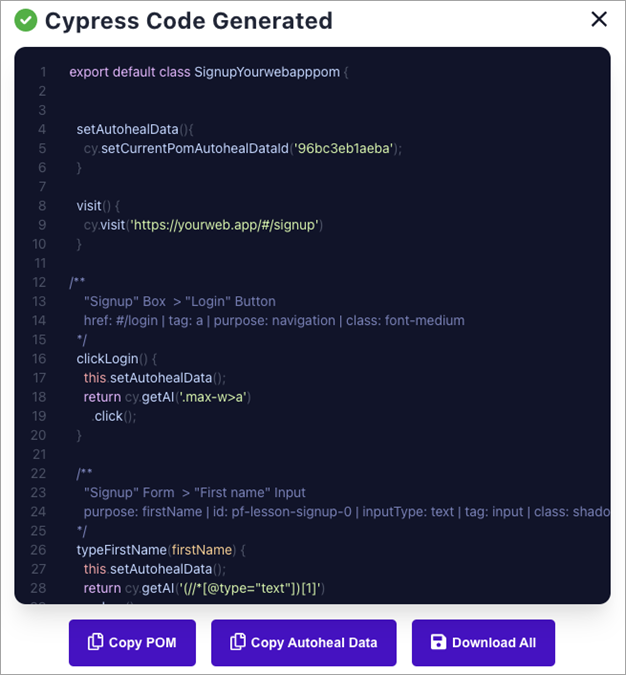Click the floppy disk icon on Download All
The image size is (626, 675).
coord(437,643)
